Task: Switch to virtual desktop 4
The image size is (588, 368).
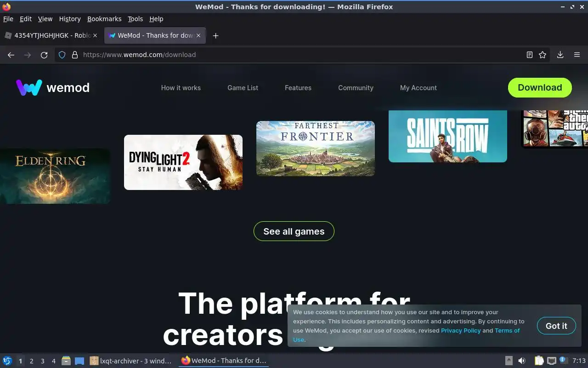Action: click(x=53, y=361)
